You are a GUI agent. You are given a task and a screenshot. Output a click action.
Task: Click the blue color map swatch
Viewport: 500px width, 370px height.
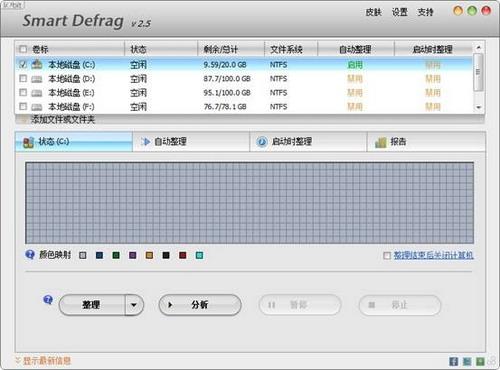99,255
